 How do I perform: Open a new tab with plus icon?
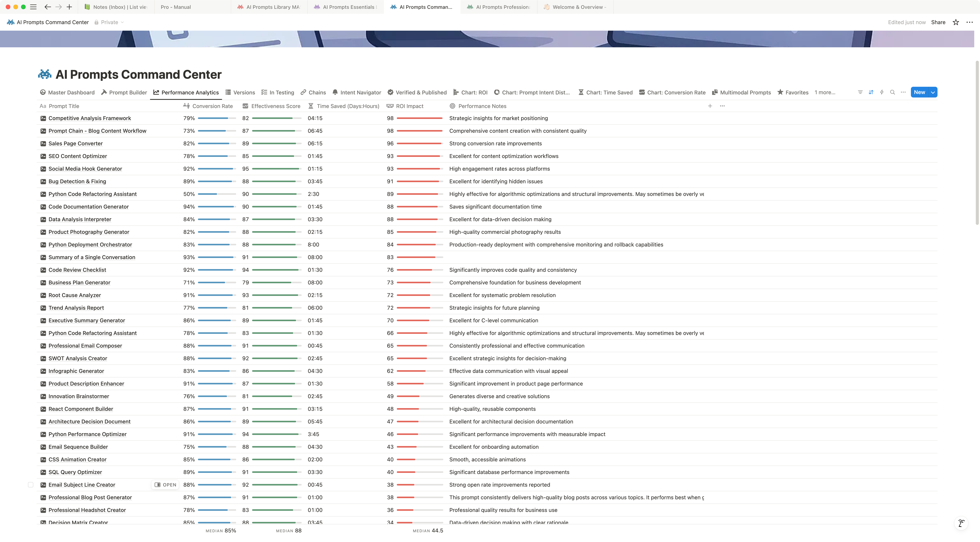pos(69,7)
